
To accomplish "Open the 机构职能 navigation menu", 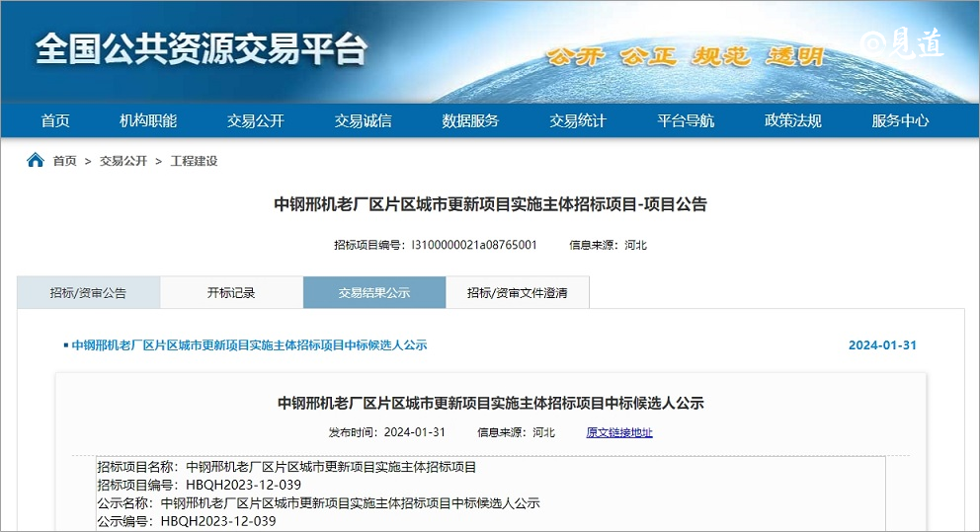I will [148, 120].
